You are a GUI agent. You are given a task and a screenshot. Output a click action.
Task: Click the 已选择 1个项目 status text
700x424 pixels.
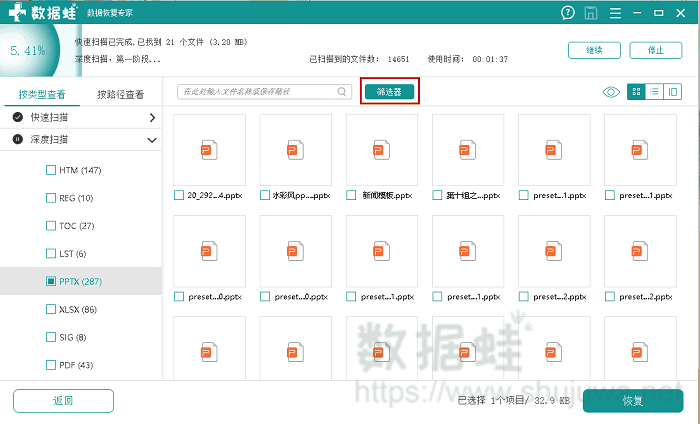pos(514,400)
